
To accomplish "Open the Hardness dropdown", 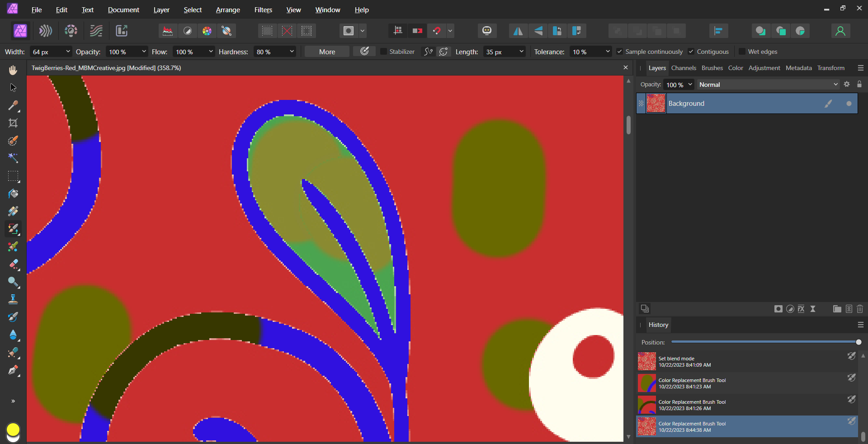I will click(292, 52).
